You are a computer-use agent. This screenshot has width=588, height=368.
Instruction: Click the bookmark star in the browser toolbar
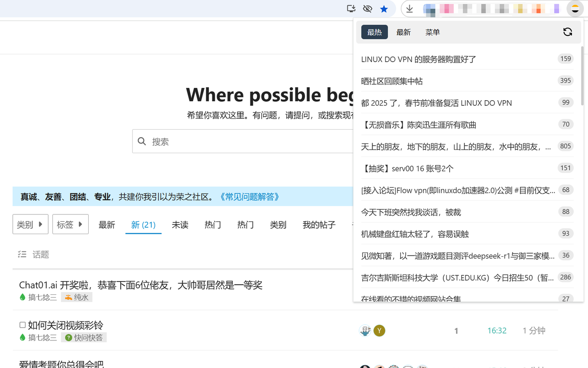tap(384, 9)
